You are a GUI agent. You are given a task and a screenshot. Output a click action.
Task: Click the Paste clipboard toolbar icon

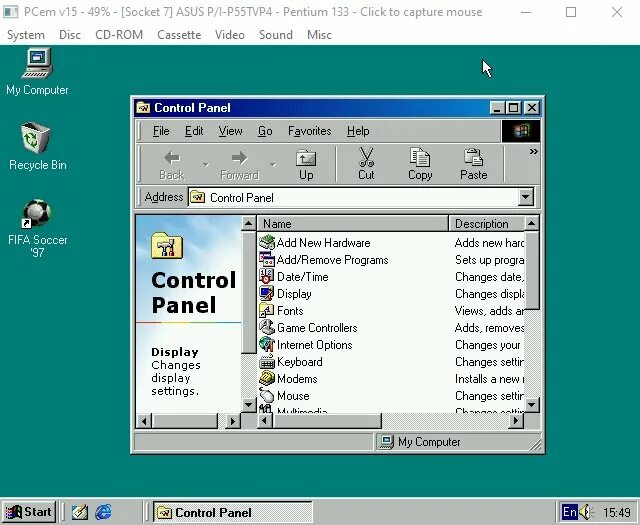tap(473, 158)
